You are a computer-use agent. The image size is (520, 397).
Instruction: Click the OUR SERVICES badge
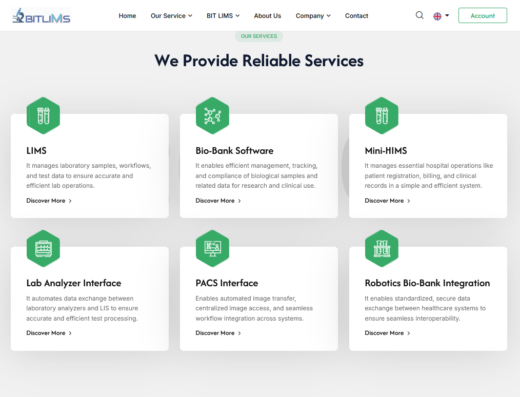[x=259, y=36]
